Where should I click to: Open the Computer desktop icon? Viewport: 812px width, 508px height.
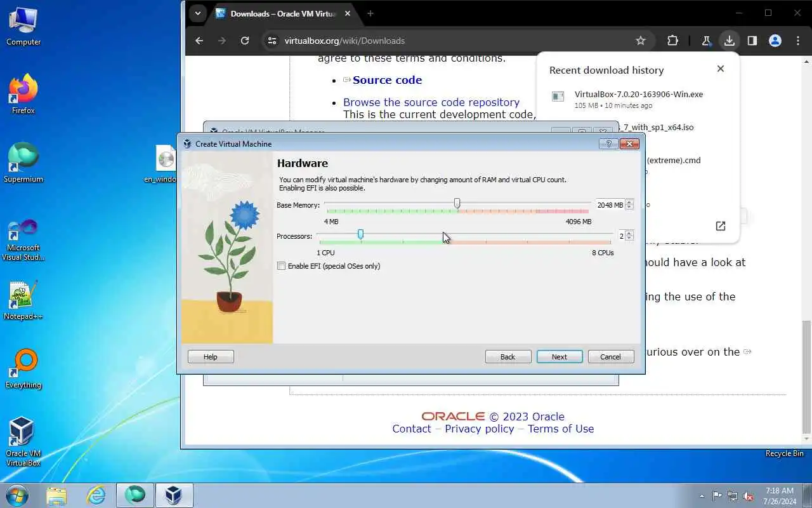[x=23, y=27]
